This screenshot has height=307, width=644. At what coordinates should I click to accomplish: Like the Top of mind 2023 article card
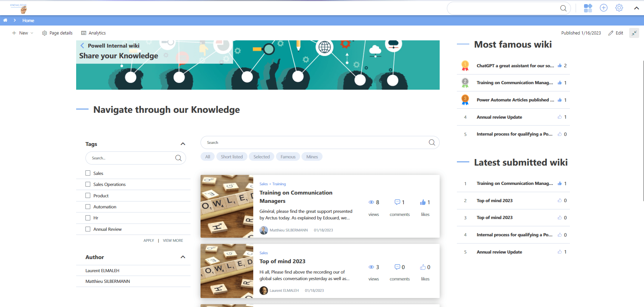coord(423,267)
